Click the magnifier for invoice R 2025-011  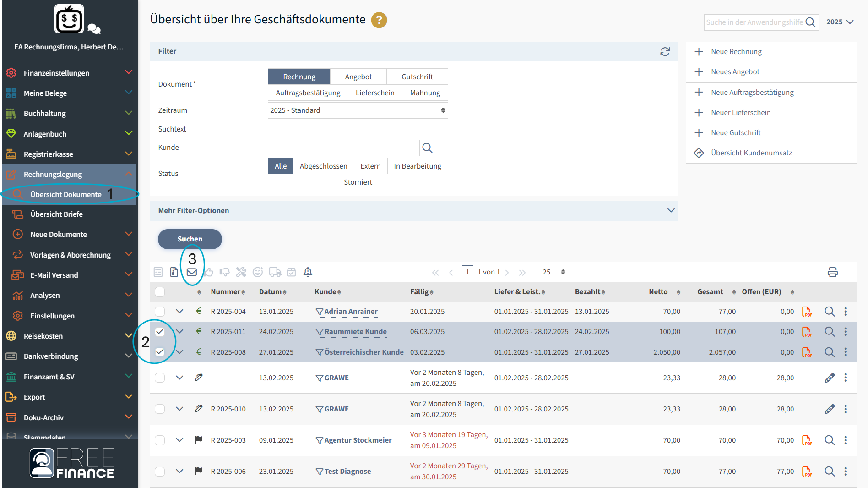click(x=829, y=332)
